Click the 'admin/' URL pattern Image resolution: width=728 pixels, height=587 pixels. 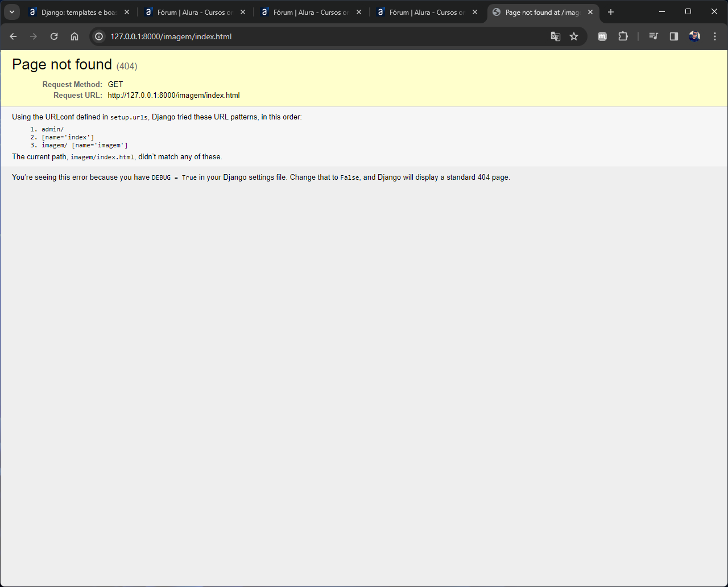pyautogui.click(x=52, y=129)
